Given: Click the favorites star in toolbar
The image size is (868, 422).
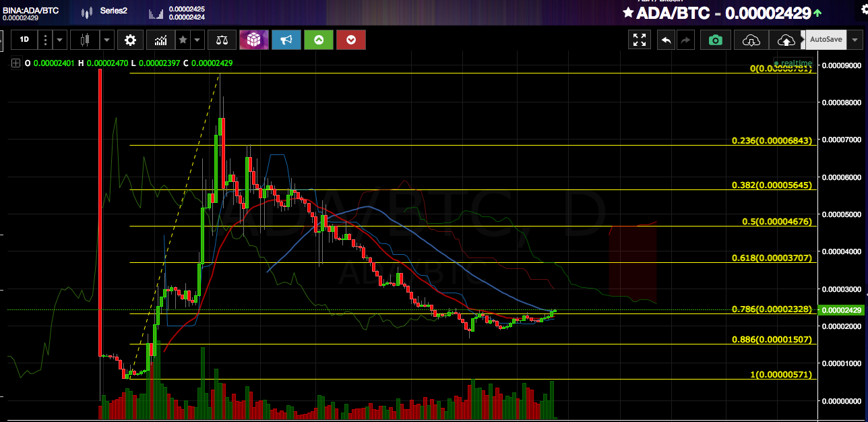Looking at the screenshot, I should [183, 40].
